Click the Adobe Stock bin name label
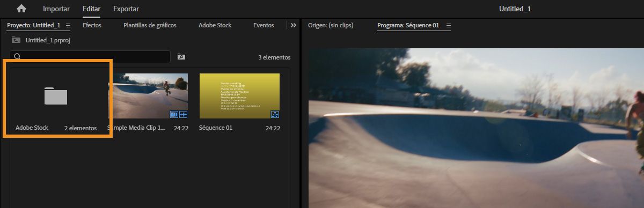The width and height of the screenshot is (644, 208). click(32, 128)
